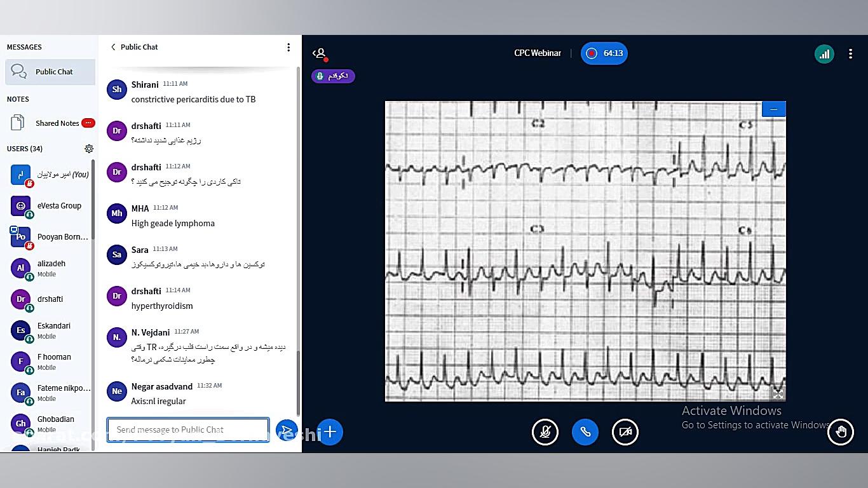Open the chat options three-dot menu
This screenshot has height=488, width=868.
pyautogui.click(x=288, y=47)
